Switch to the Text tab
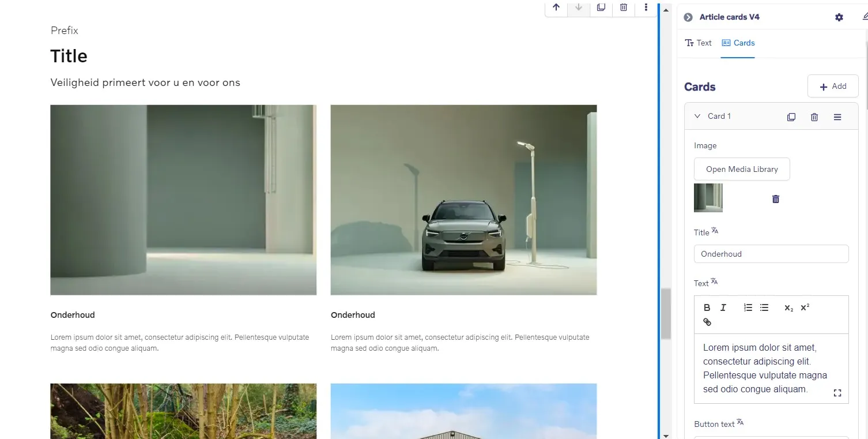Viewport: 868px width, 439px height. (698, 43)
